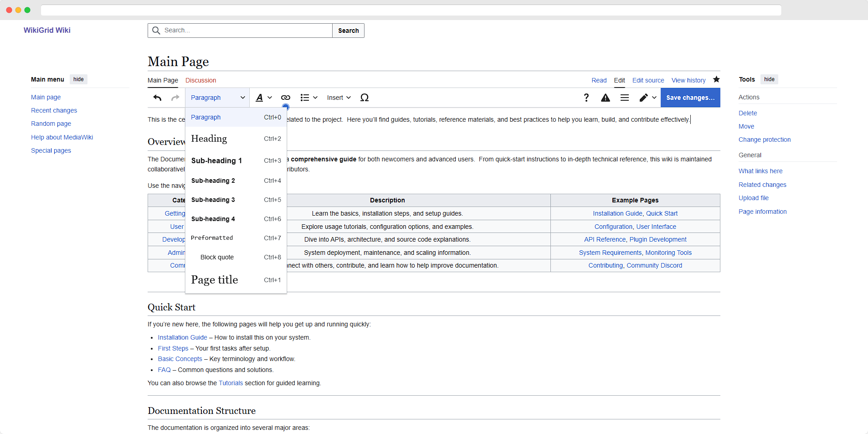
Task: Click the insert link chain icon
Action: pyautogui.click(x=286, y=98)
